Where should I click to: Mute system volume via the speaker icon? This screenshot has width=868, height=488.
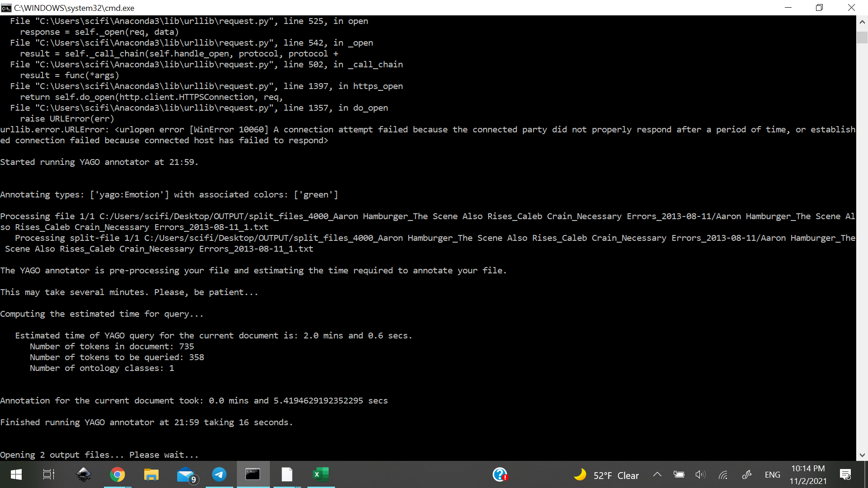point(701,474)
